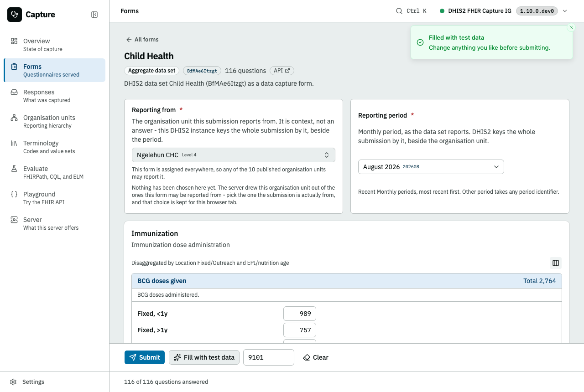Expand the DHIS2 FHIR Capture IG chevron
The image size is (584, 392).
pos(565,11)
